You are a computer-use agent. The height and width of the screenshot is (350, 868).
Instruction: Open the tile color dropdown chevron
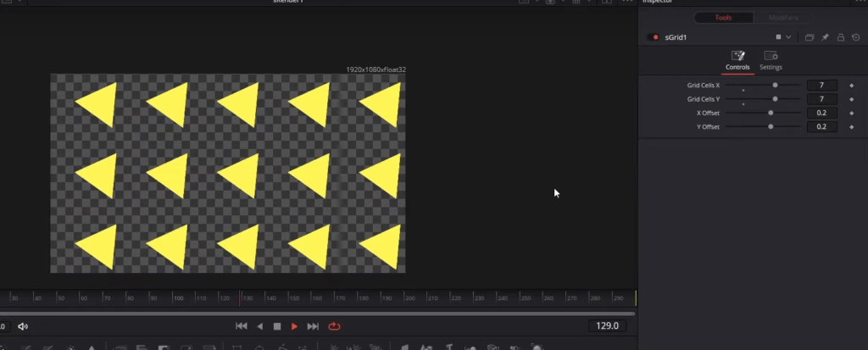pos(788,37)
